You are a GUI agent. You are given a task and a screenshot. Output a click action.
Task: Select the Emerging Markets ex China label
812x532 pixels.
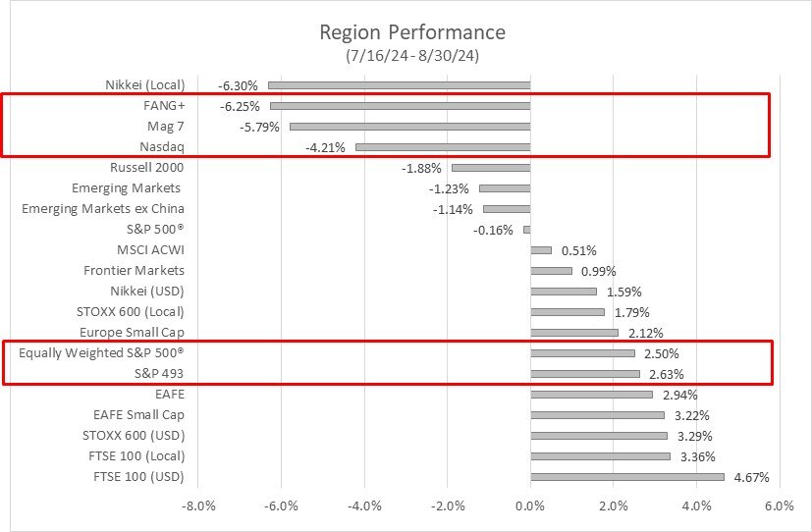pyautogui.click(x=103, y=209)
